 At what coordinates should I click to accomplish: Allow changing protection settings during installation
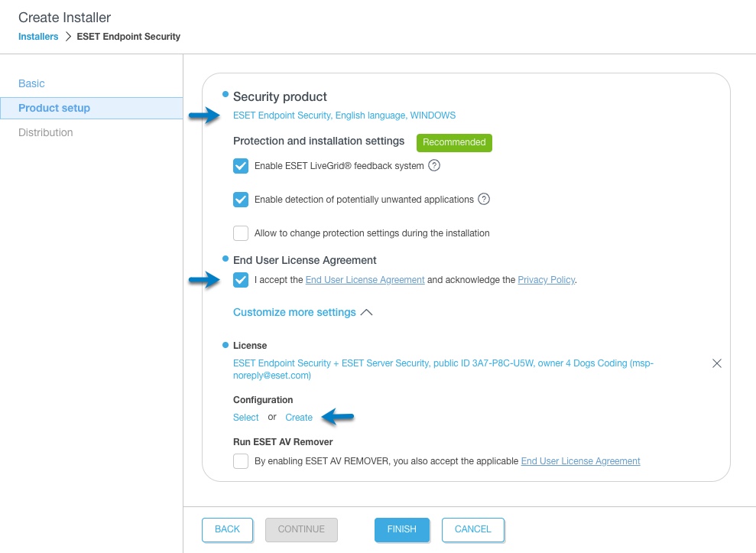(241, 233)
